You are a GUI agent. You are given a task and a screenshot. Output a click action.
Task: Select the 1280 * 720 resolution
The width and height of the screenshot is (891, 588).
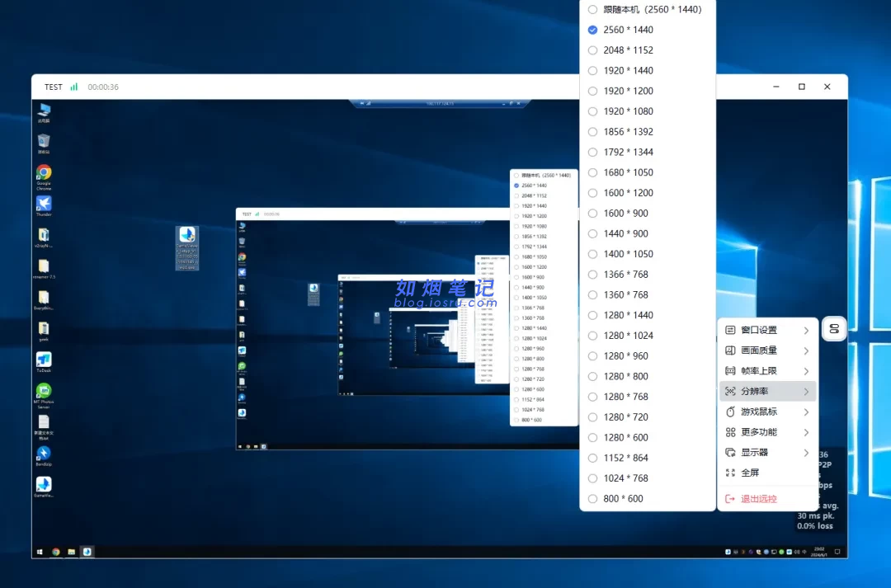(x=648, y=417)
